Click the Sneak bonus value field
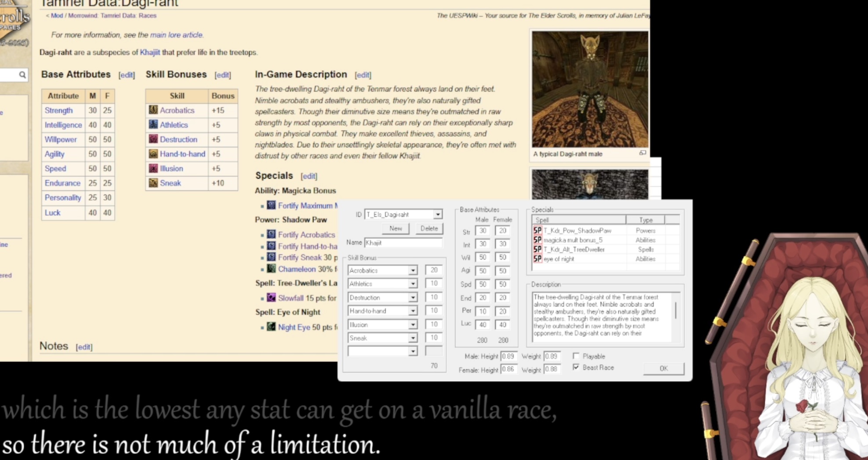 (434, 338)
